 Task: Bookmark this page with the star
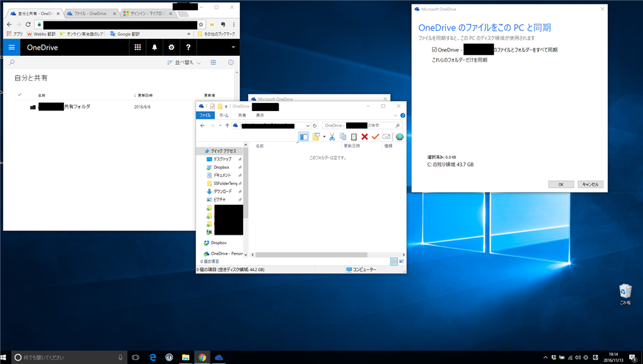[x=201, y=24]
